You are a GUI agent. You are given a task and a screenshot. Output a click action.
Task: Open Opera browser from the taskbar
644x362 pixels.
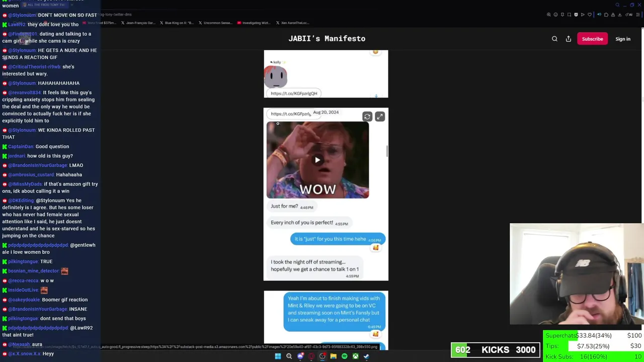311,356
